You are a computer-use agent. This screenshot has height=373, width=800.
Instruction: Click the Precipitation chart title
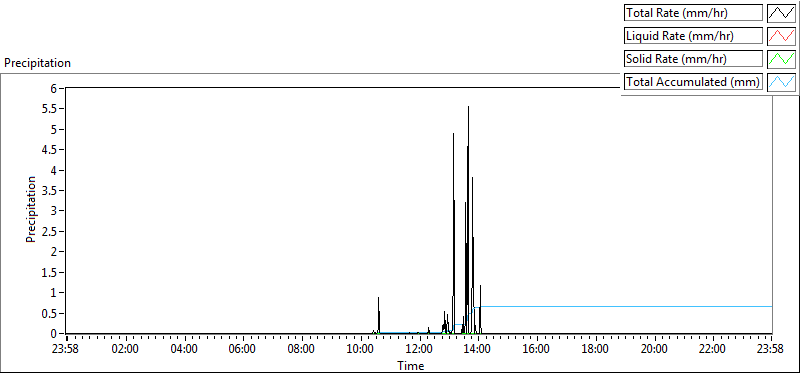click(x=37, y=63)
